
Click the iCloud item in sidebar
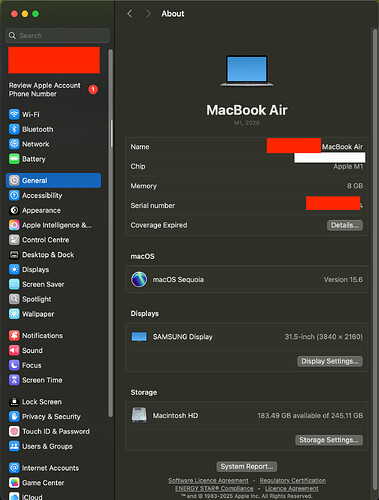tap(26, 497)
